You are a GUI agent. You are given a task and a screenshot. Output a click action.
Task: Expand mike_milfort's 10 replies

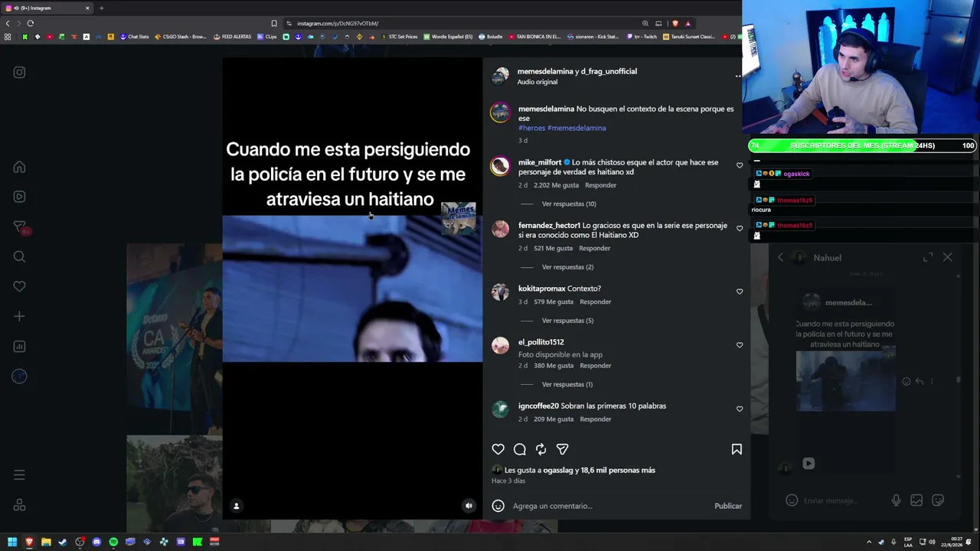tap(569, 204)
